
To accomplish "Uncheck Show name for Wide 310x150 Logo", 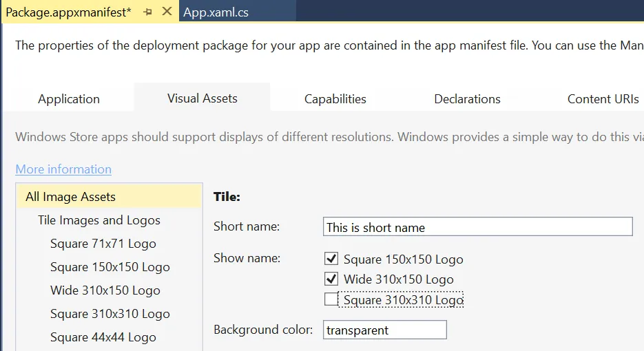I will coord(332,279).
